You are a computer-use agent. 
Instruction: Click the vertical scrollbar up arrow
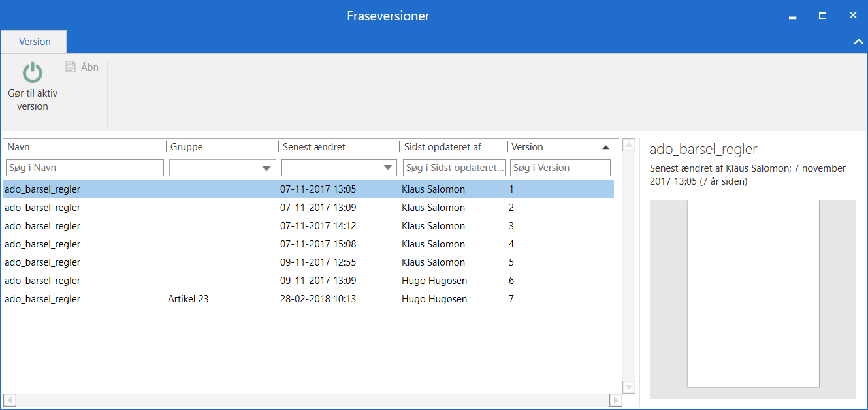[x=629, y=145]
